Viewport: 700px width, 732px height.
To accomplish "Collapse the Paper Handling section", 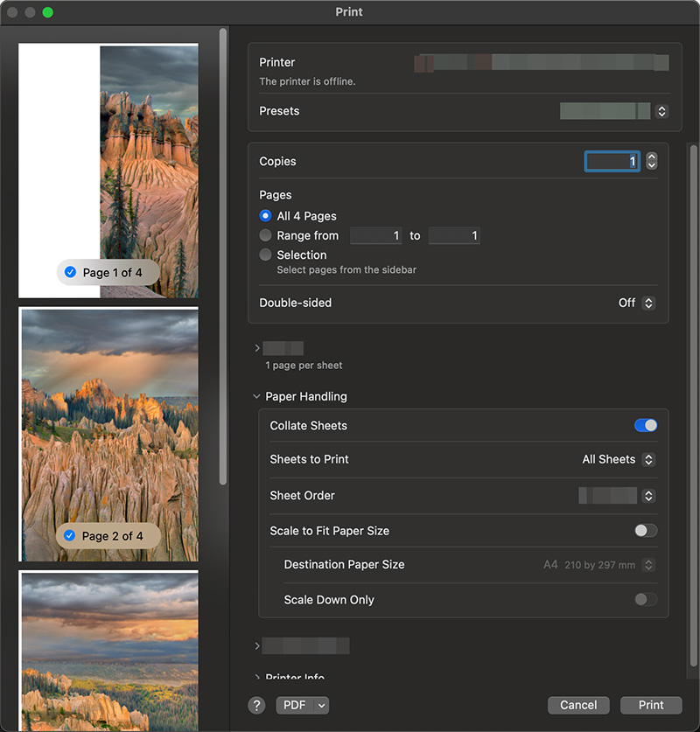I will point(256,396).
